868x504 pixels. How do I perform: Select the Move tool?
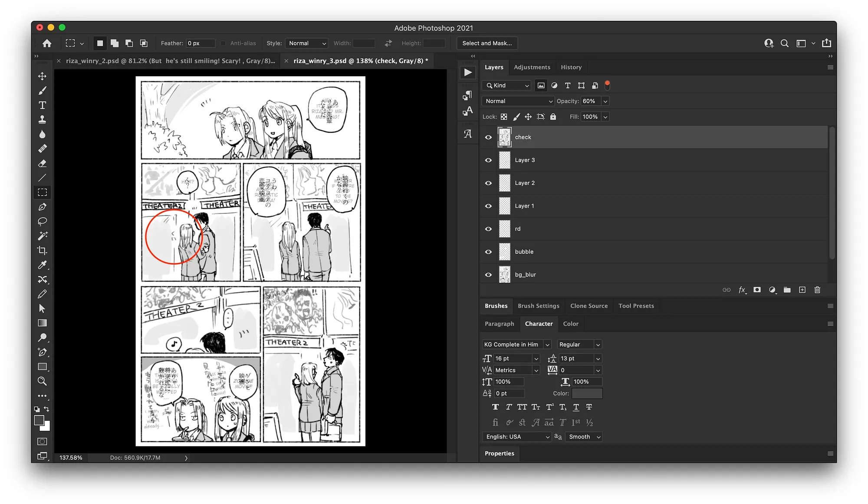pyautogui.click(x=42, y=76)
